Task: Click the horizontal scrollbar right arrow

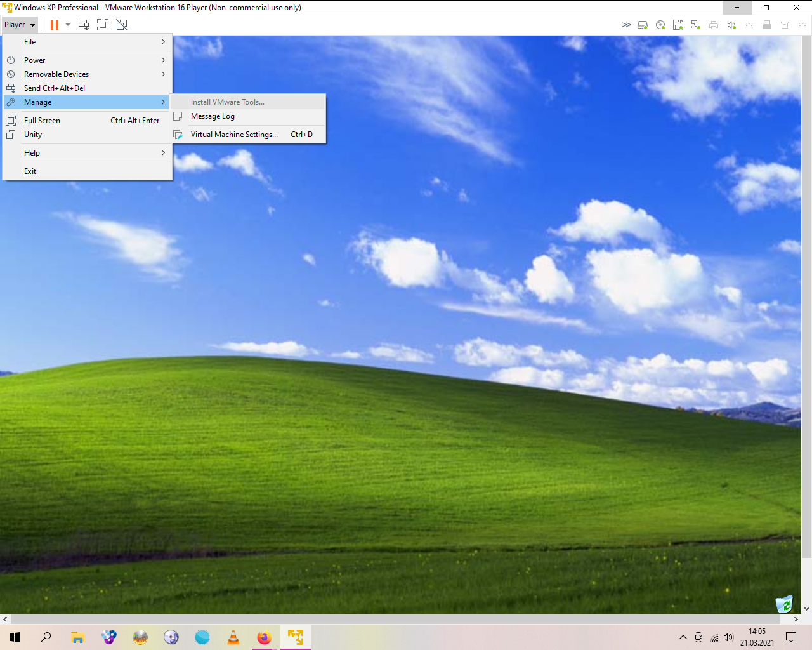Action: pos(796,619)
